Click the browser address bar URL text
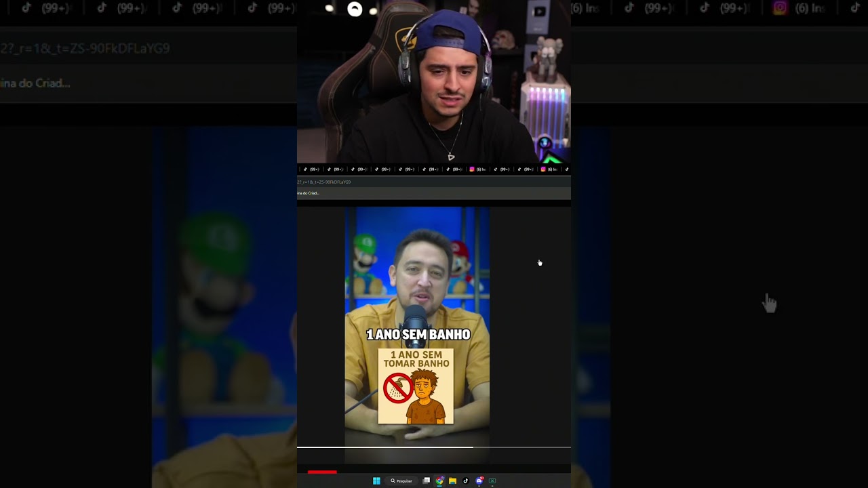868x488 pixels. click(x=324, y=182)
